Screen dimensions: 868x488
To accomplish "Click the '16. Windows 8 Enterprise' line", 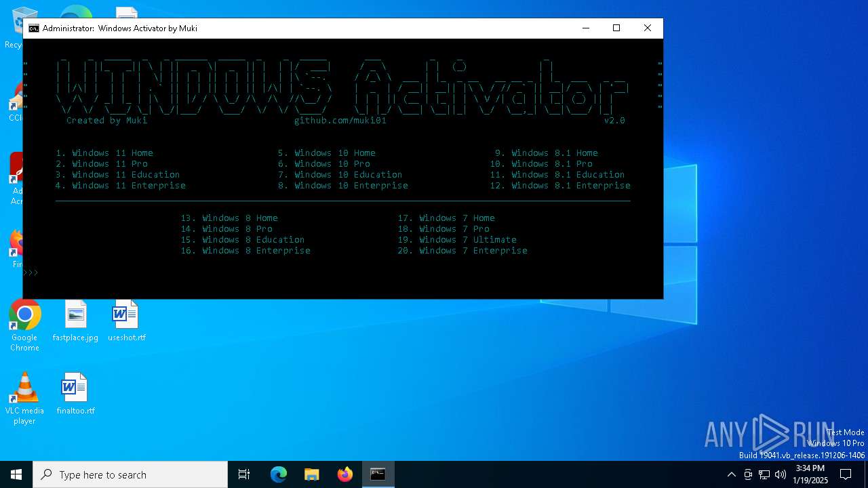I will (x=245, y=251).
